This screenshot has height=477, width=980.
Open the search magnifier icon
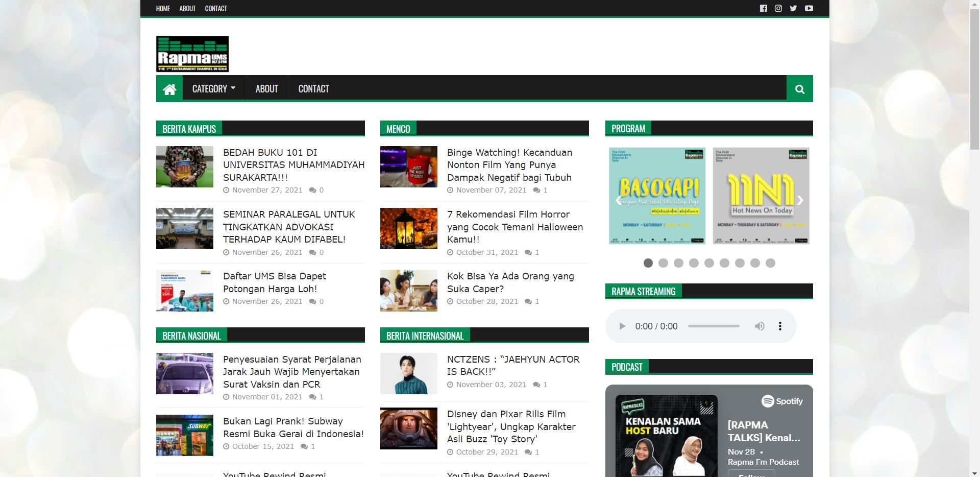click(x=800, y=89)
